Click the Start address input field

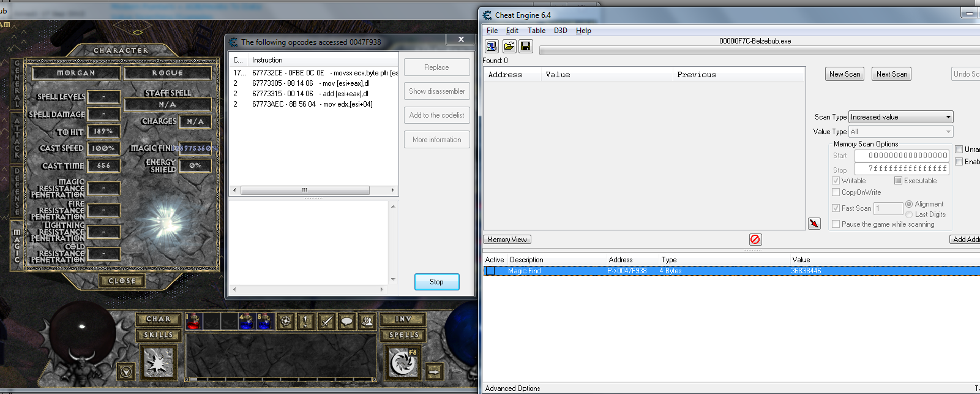click(902, 156)
